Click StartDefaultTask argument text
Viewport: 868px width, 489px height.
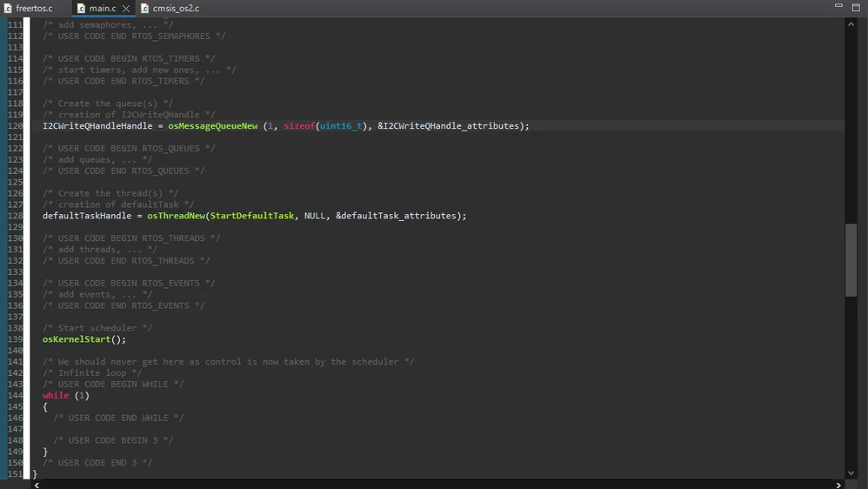pyautogui.click(x=252, y=216)
